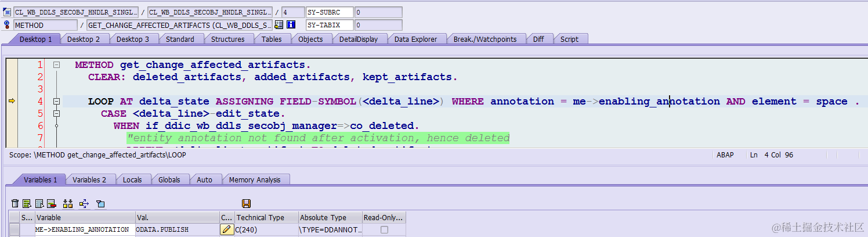Image resolution: width=868 pixels, height=237 pixels.
Task: Click the Absolute Type column header
Action: (x=330, y=218)
